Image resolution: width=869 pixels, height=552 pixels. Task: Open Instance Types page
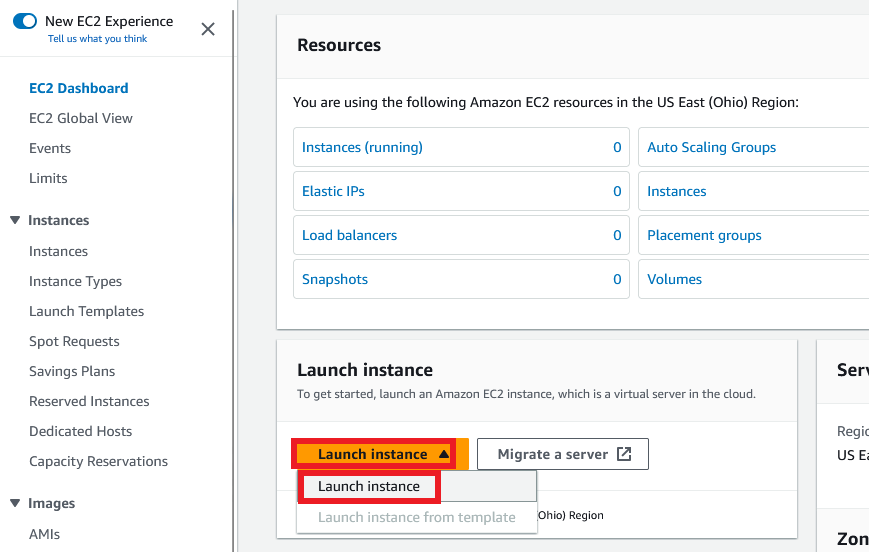[75, 282]
